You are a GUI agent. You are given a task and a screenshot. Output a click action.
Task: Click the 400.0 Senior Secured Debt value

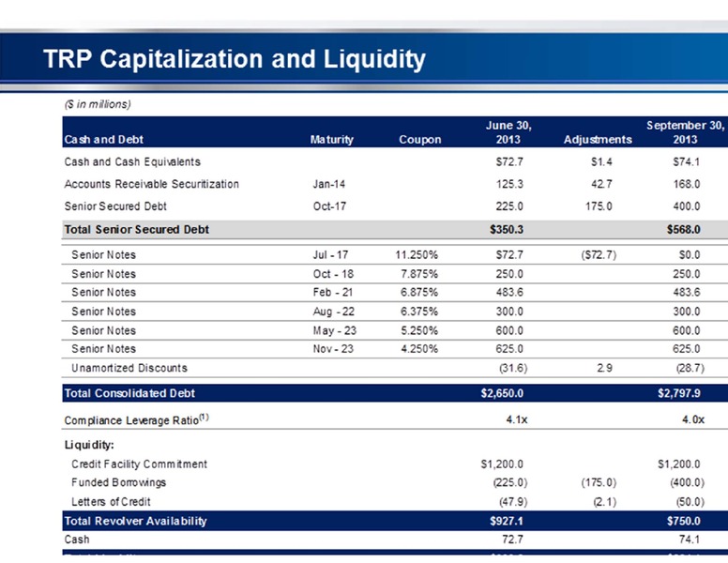[x=686, y=206]
